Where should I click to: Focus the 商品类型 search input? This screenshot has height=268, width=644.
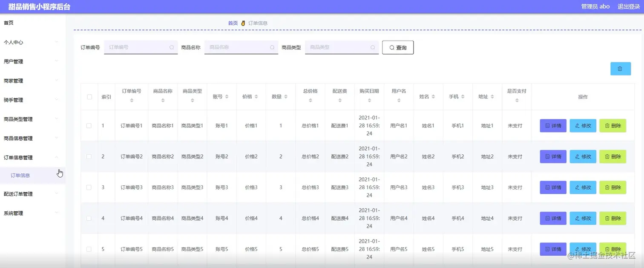pyautogui.click(x=342, y=47)
